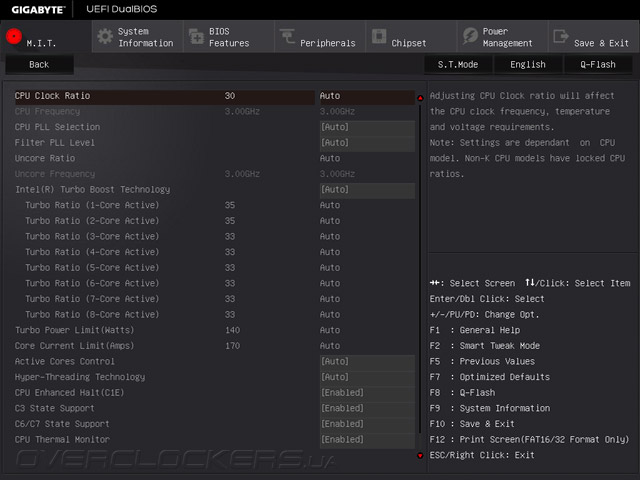Image resolution: width=640 pixels, height=480 pixels.
Task: Click CPU Clock Ratio value 30
Action: (x=230, y=96)
